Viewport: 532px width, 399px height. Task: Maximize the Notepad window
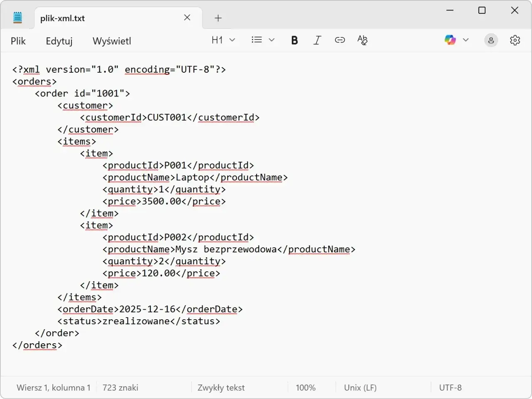tap(482, 10)
